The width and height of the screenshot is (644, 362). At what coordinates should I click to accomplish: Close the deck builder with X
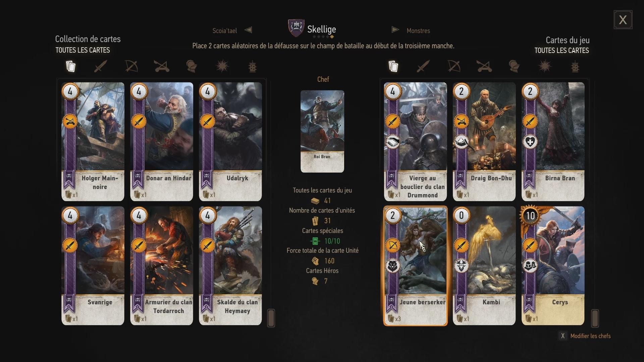pos(623,20)
